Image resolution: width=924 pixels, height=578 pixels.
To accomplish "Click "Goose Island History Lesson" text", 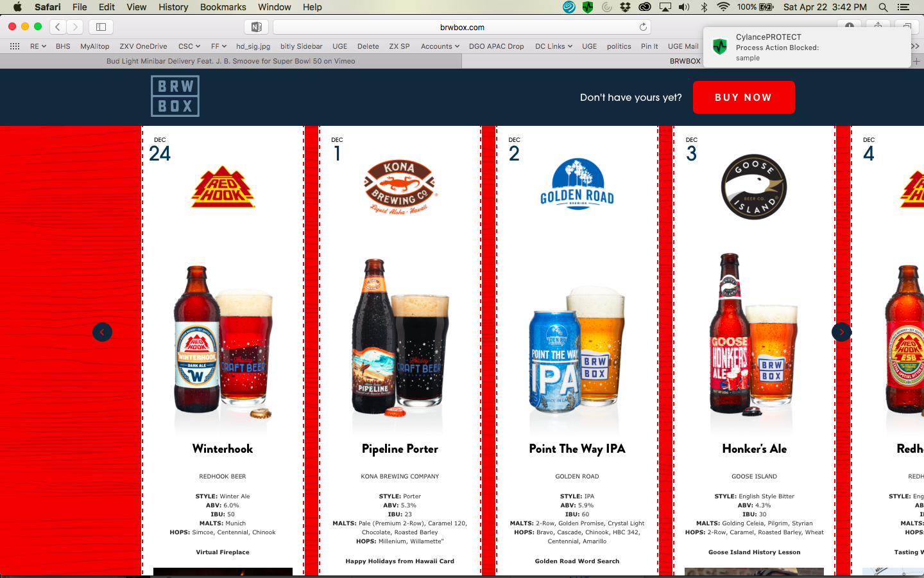I will click(x=754, y=552).
